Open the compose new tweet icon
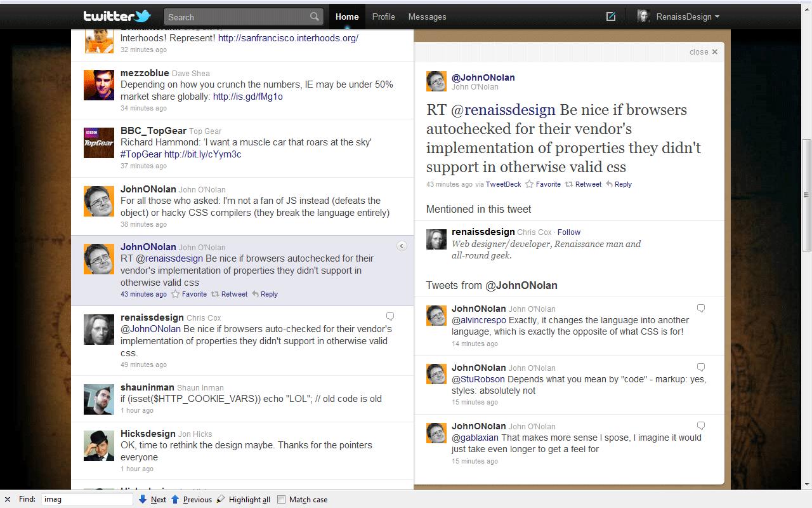This screenshot has height=508, width=812. [x=611, y=17]
